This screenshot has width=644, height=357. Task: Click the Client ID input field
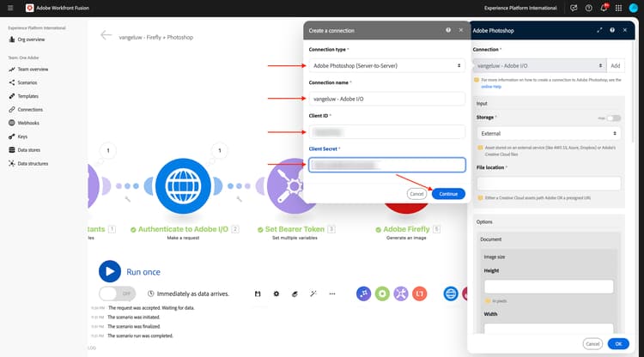[387, 132]
